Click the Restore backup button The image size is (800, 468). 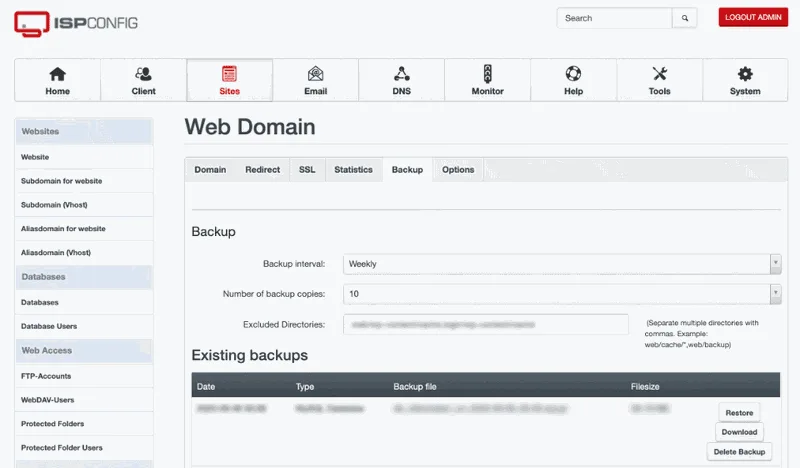coord(739,412)
